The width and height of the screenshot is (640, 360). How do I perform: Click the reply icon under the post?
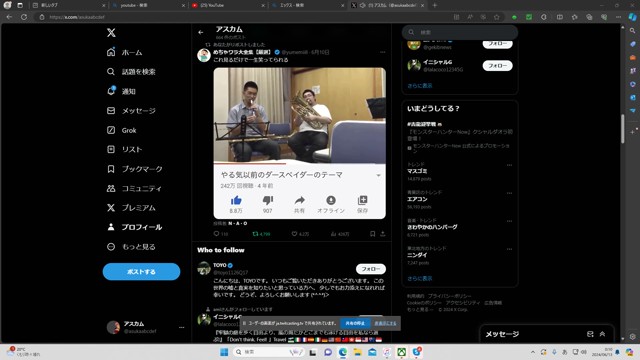pyautogui.click(x=216, y=234)
